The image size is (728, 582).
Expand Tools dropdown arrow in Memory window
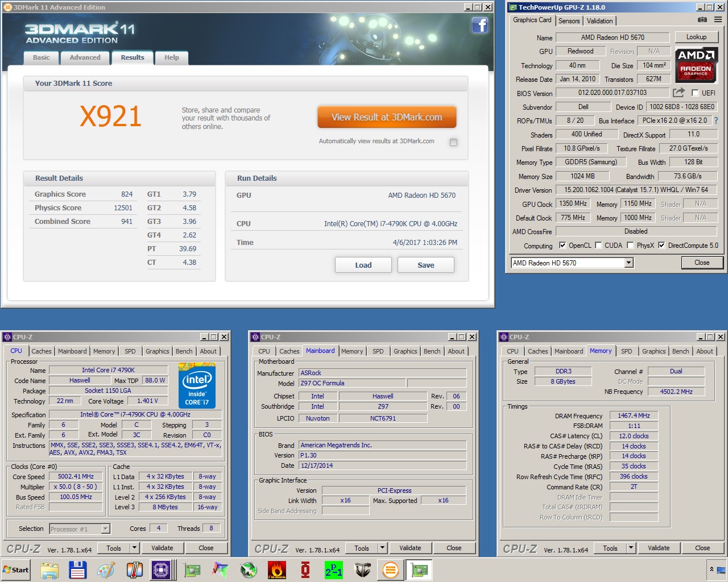pos(631,548)
